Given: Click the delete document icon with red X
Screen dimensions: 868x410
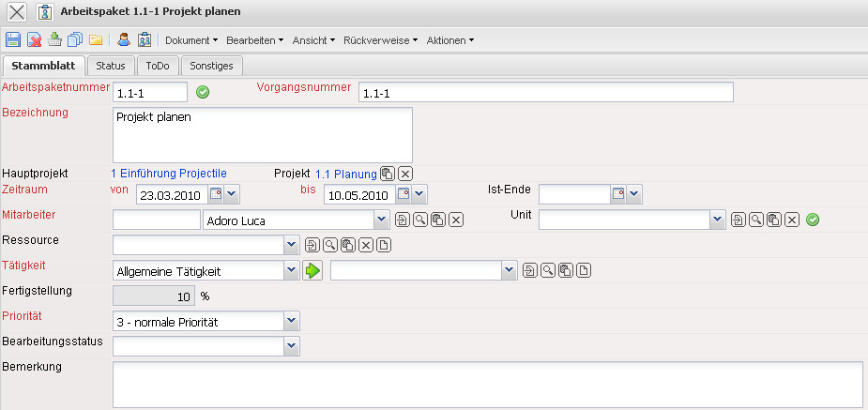Looking at the screenshot, I should pyautogui.click(x=34, y=40).
